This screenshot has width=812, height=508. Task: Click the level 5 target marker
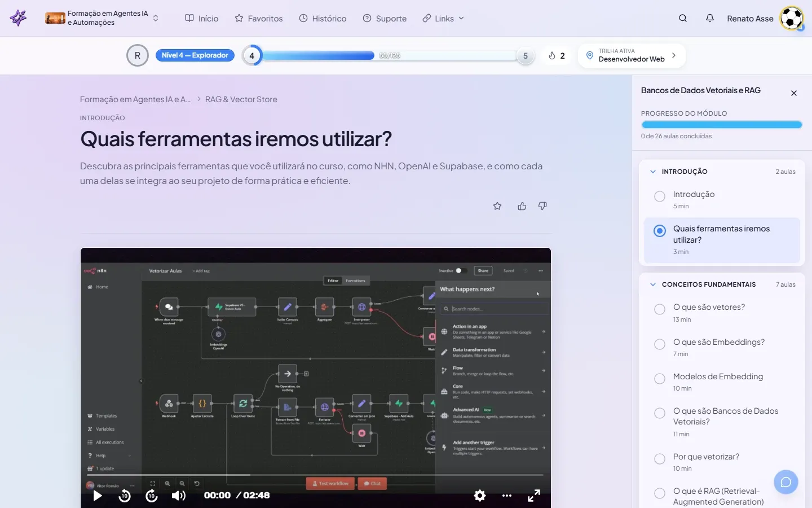(526, 55)
